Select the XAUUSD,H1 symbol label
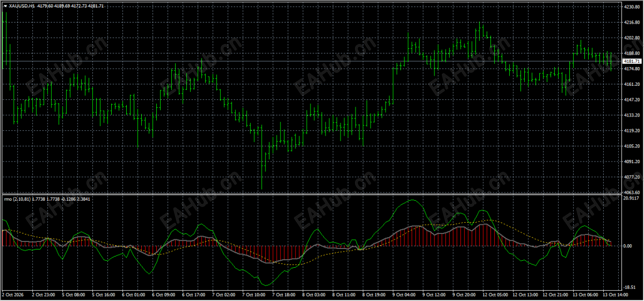The image size is (644, 301). pyautogui.click(x=22, y=6)
